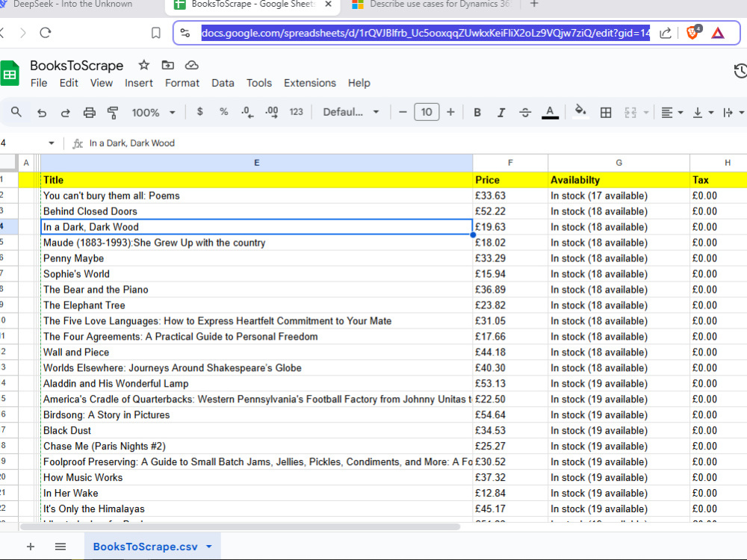Open the Data menu

tap(223, 83)
